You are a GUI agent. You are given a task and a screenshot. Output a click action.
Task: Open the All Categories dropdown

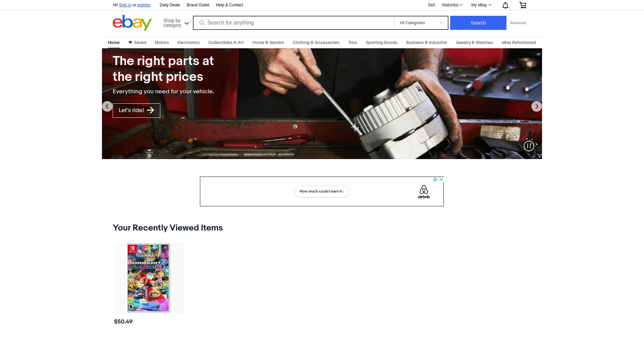click(421, 23)
